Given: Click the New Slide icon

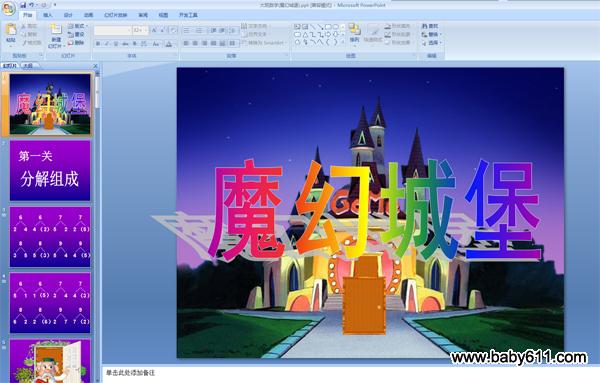Looking at the screenshot, I should 56,30.
